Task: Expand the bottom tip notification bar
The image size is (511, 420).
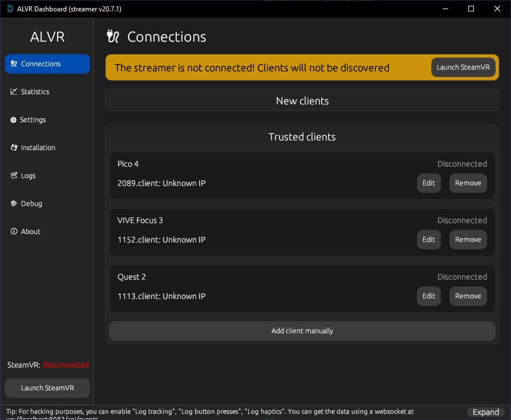Action: coord(486,412)
